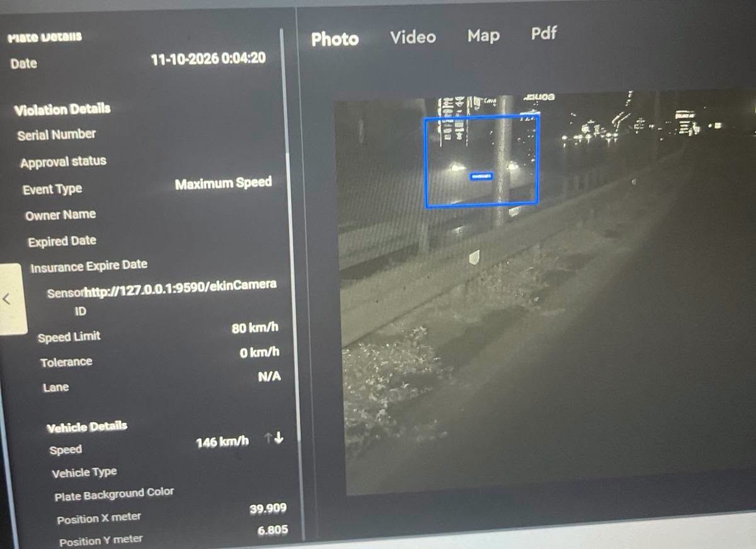756x549 pixels.
Task: Select the N/A lane value
Action: click(x=269, y=377)
